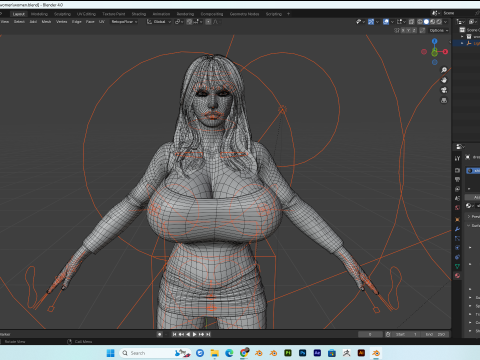This screenshot has height=360, width=480.
Task: Open the Particles properties tab
Action: [x=457, y=238]
